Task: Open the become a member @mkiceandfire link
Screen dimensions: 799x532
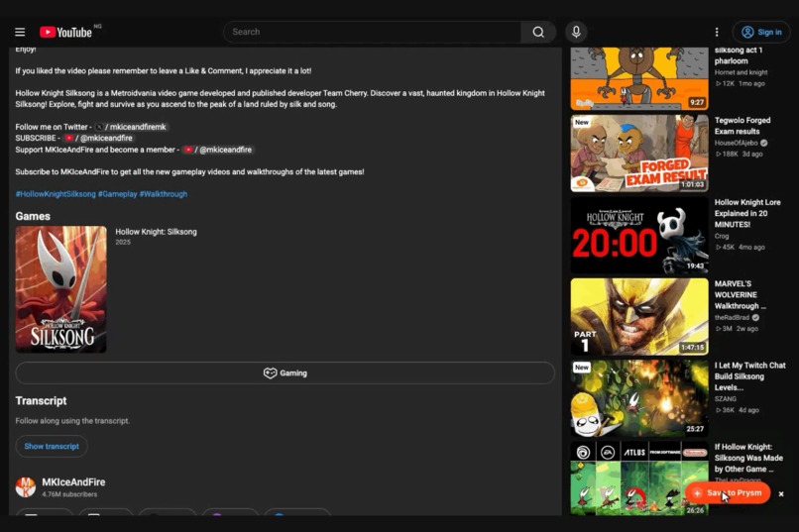Action: pyautogui.click(x=217, y=150)
